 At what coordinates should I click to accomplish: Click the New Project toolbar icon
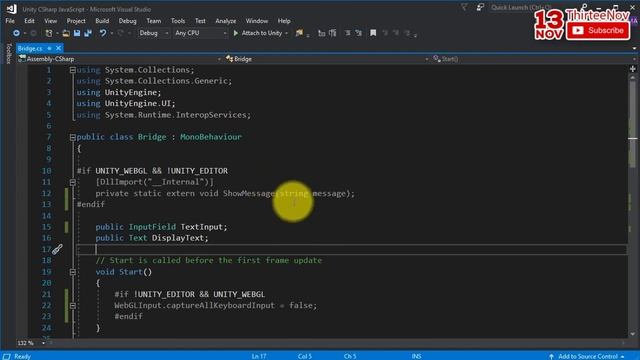tap(49, 33)
